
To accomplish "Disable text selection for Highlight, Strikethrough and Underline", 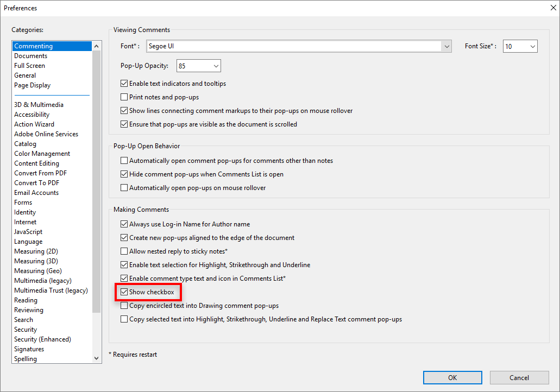I will pyautogui.click(x=124, y=265).
